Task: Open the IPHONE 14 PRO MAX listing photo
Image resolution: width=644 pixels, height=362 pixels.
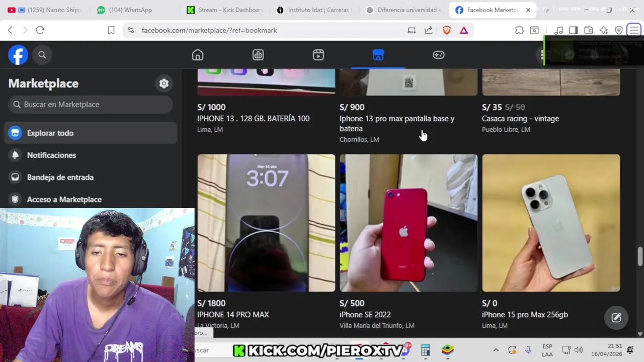Action: coord(266,223)
